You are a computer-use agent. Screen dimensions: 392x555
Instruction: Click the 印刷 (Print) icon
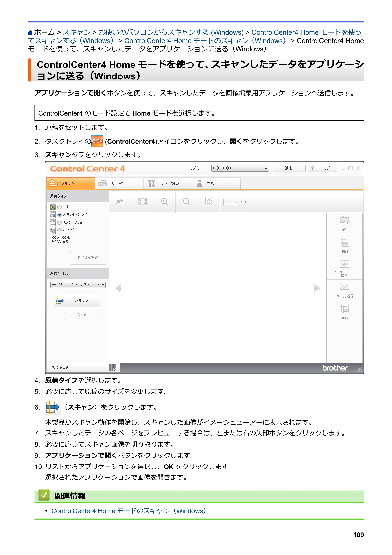[344, 242]
